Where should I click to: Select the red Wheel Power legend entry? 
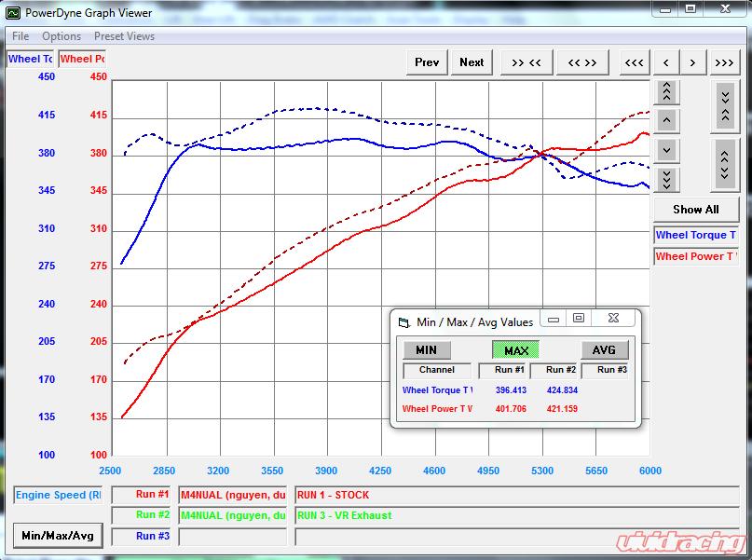696,256
